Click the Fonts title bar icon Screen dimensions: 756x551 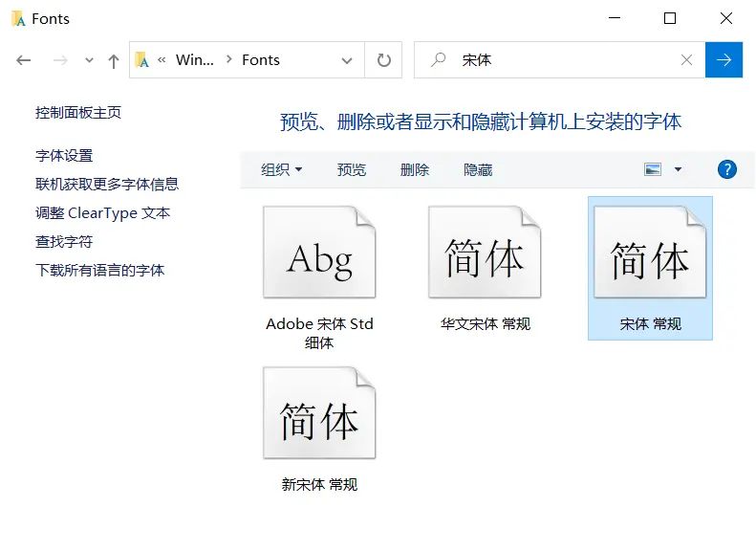point(18,18)
